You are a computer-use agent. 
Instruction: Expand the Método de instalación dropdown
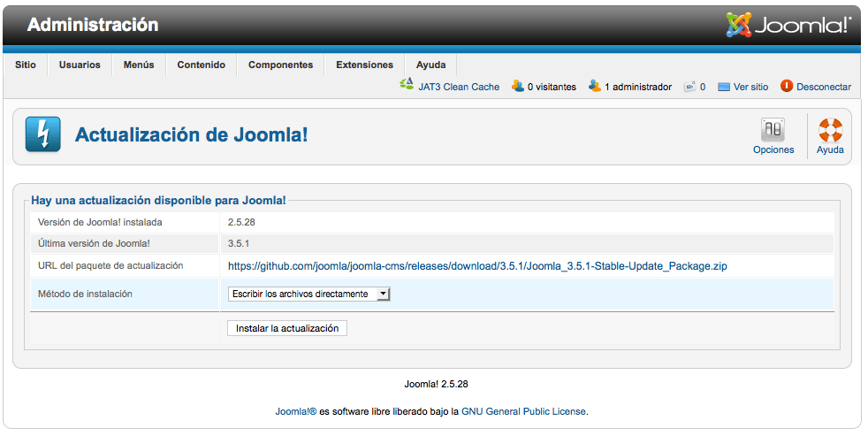308,294
